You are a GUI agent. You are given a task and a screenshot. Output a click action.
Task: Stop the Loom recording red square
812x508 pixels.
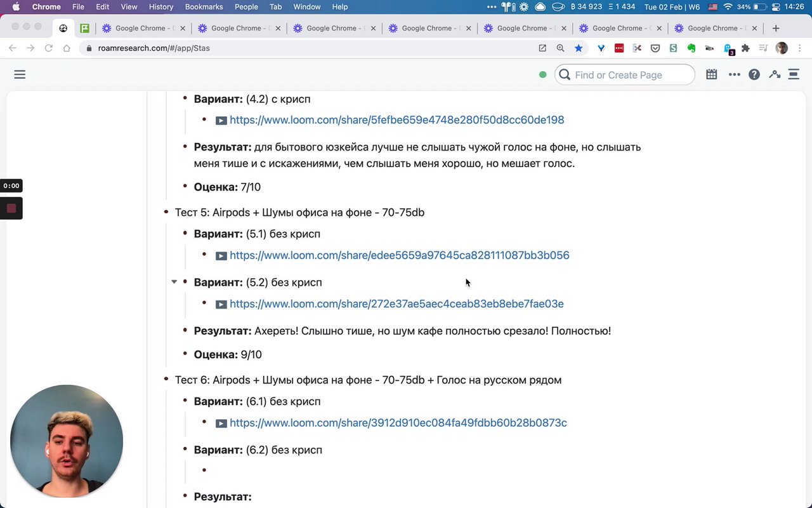click(11, 208)
